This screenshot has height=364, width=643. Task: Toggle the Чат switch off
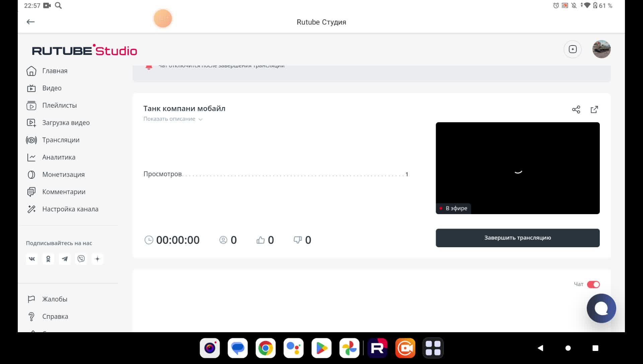(593, 284)
